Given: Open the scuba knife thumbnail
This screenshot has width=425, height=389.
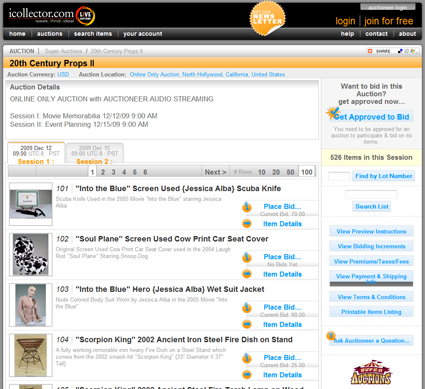Looking at the screenshot, I should tap(31, 204).
